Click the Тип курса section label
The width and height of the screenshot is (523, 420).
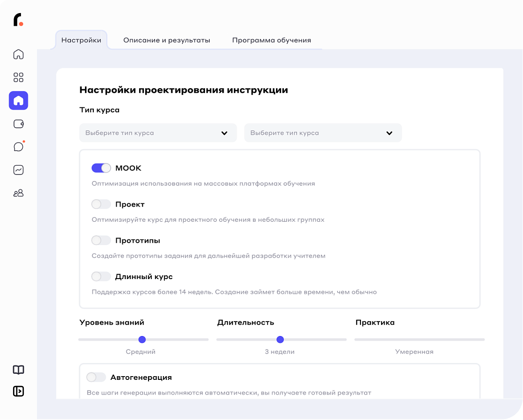pyautogui.click(x=99, y=110)
